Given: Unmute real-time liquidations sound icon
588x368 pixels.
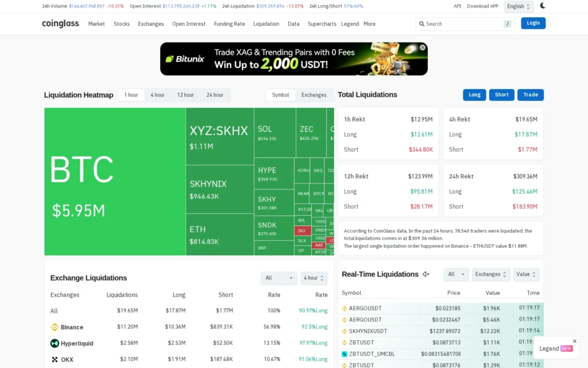Looking at the screenshot, I should pyautogui.click(x=426, y=274).
